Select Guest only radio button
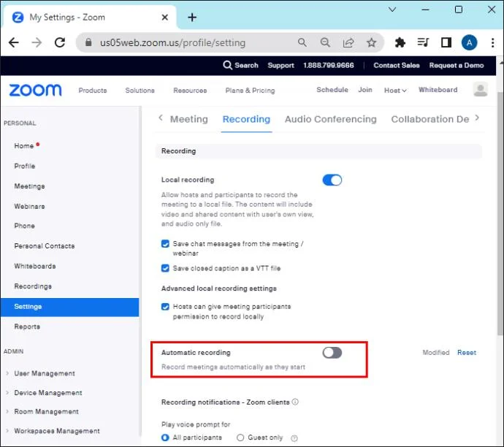The height and width of the screenshot is (447, 504). pos(240,438)
